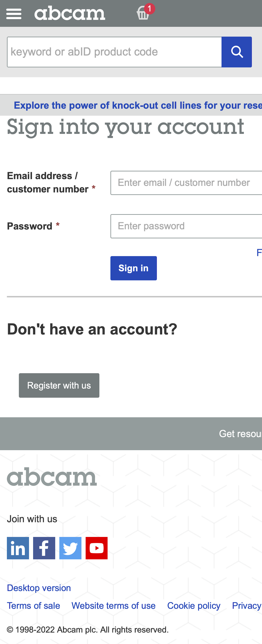
Task: Open the knock-out cell lines banner link
Action: click(131, 105)
